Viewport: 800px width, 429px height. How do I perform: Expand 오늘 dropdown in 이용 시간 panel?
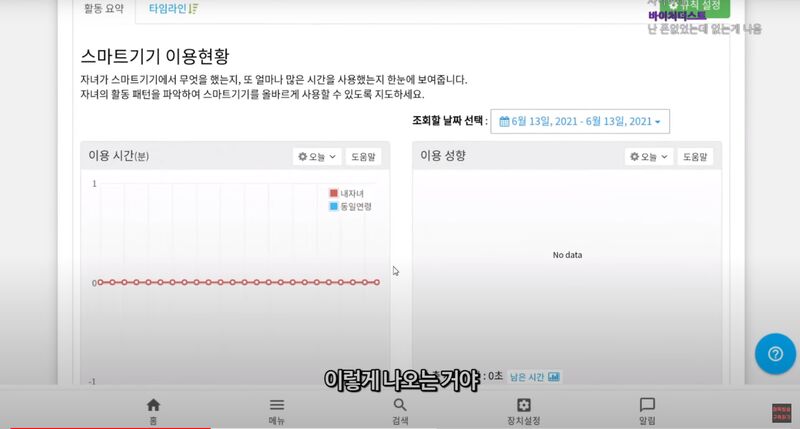click(316, 157)
